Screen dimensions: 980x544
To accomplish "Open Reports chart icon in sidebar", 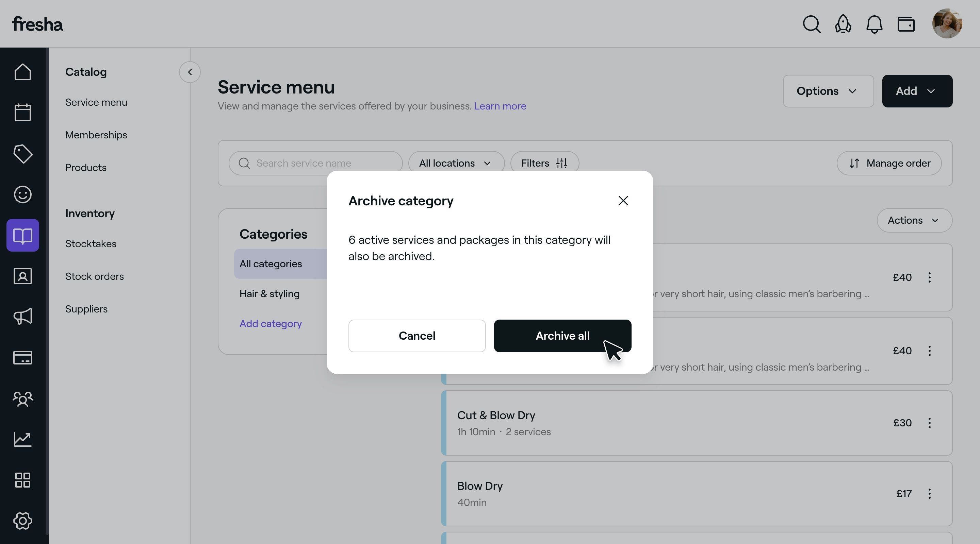I will [23, 439].
